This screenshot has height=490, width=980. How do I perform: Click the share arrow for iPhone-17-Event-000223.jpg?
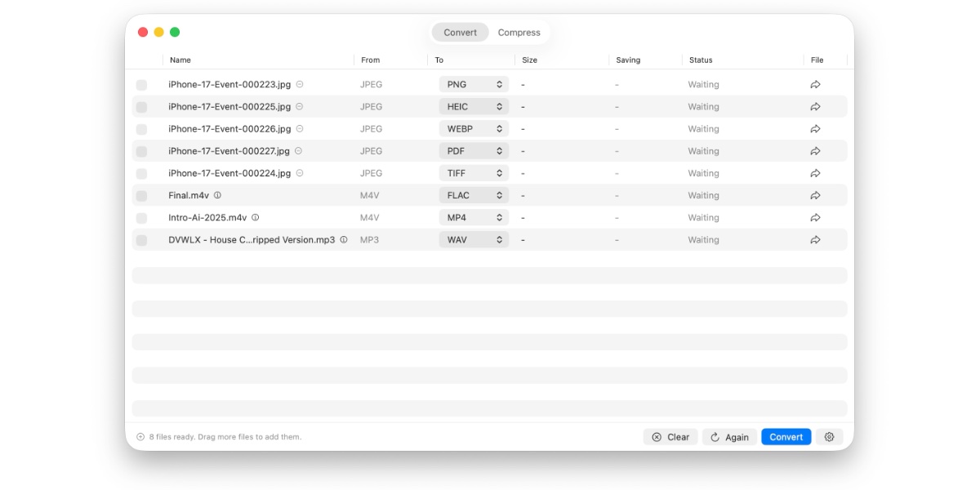pos(815,85)
